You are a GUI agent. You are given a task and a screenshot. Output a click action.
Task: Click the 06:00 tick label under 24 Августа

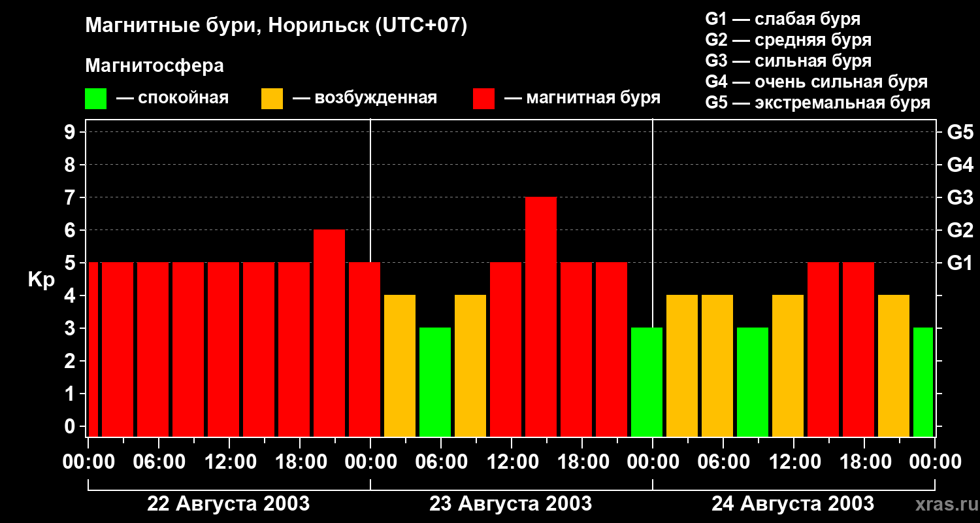tap(723, 462)
